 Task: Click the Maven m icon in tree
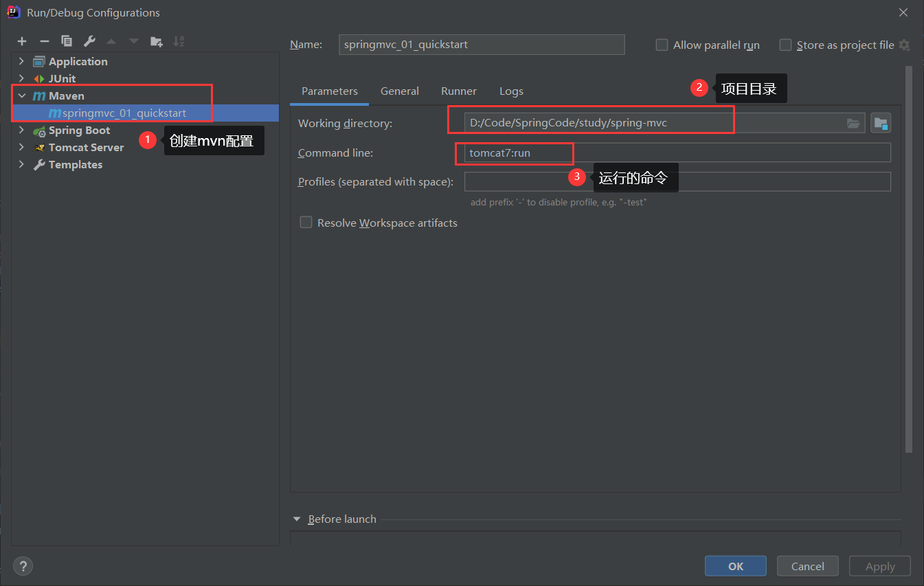[x=39, y=95]
